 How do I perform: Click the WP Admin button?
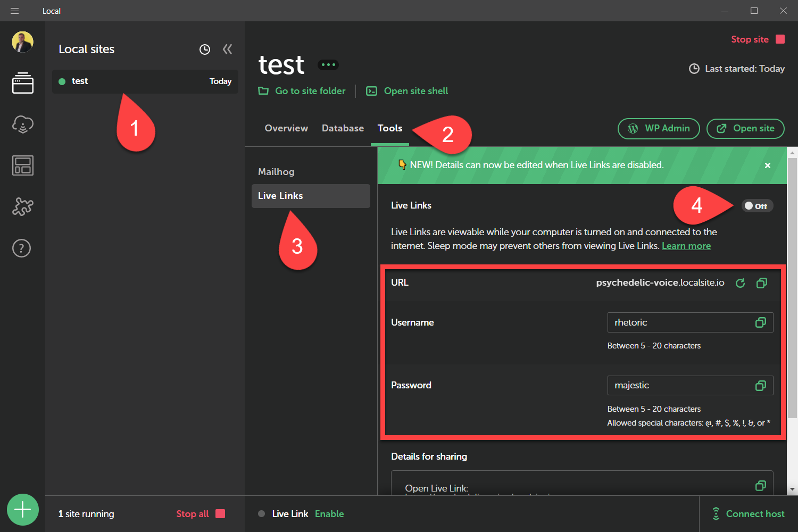point(659,128)
